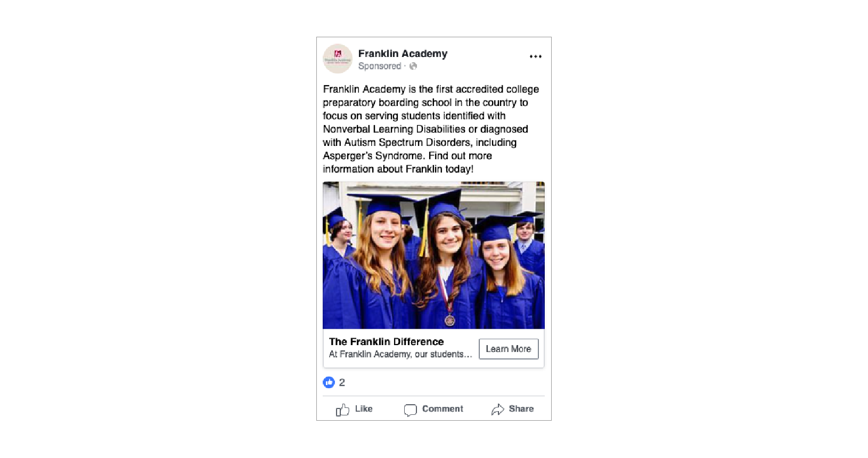
Task: Click the medal on the center graduate
Action: tap(450, 320)
